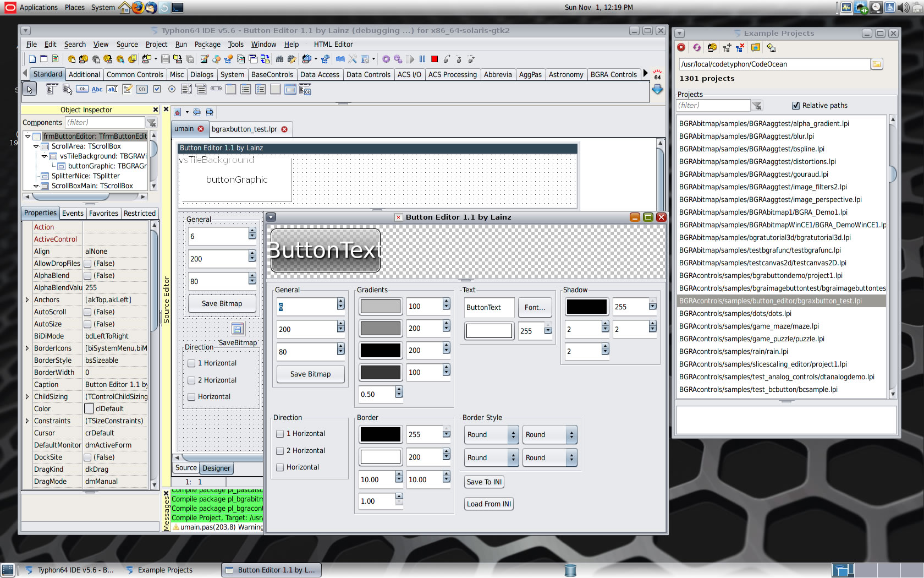Select the TMainMenu palette component

pos(52,89)
